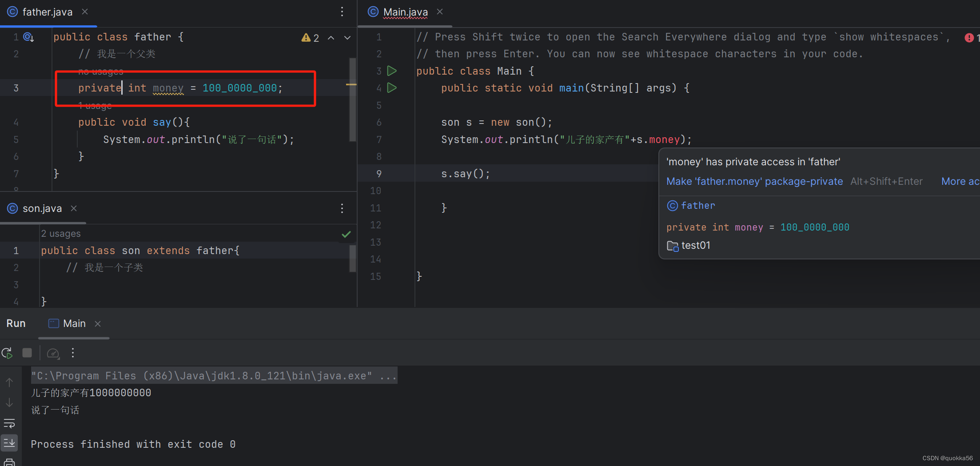This screenshot has height=466, width=980.
Task: Click the money field in father.java
Action: [x=168, y=88]
